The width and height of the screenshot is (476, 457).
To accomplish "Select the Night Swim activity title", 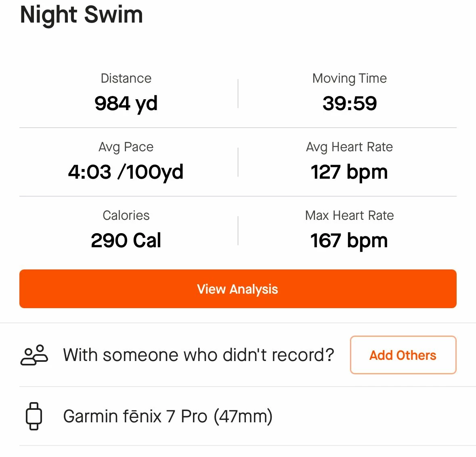I will [x=82, y=15].
